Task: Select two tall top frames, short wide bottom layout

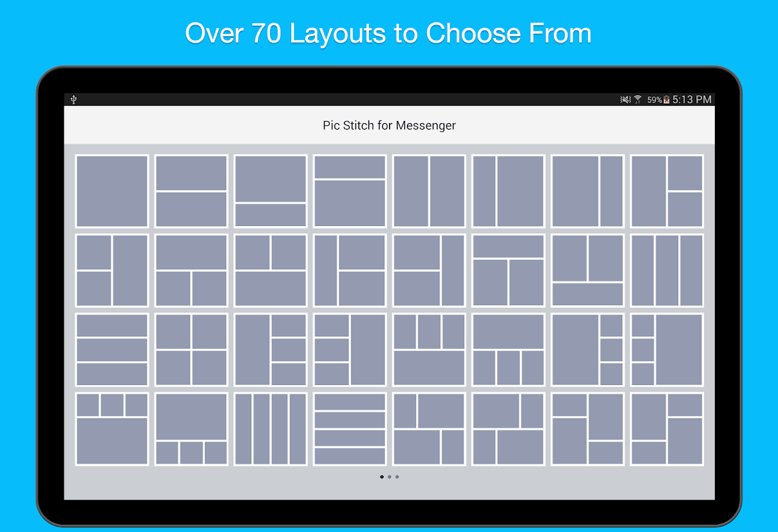Action: (x=587, y=271)
